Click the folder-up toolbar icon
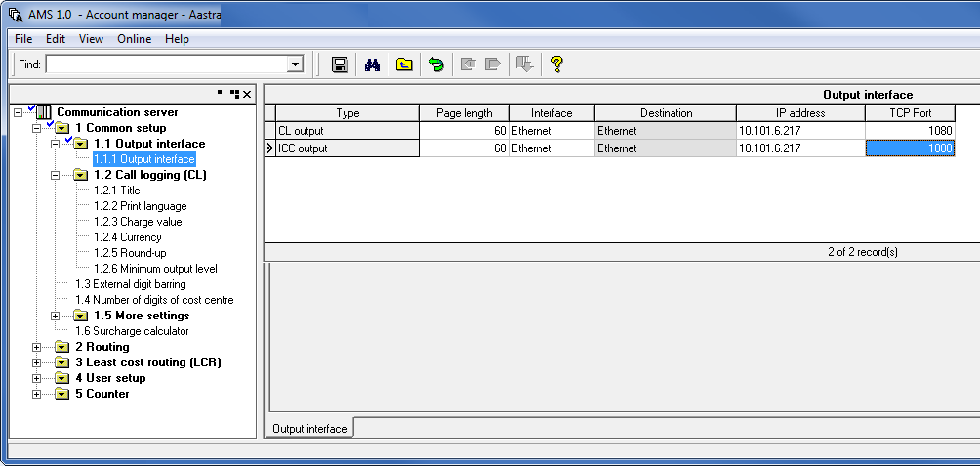Viewport: 980px width, 466px height. click(404, 64)
